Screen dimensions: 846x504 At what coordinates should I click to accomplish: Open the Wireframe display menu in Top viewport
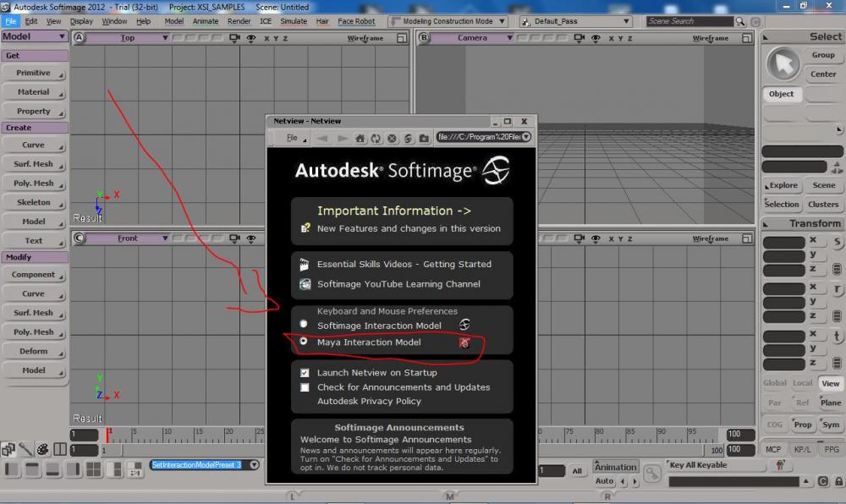365,38
